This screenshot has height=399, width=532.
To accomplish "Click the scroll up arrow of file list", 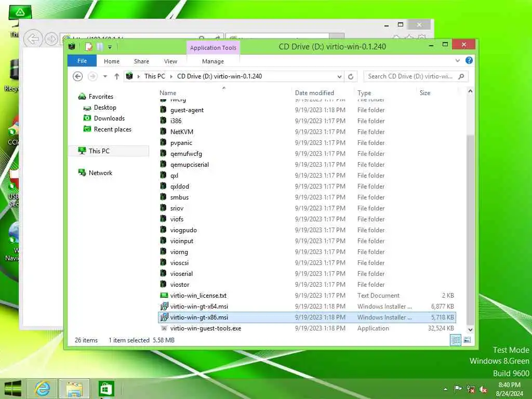I will pos(470,91).
